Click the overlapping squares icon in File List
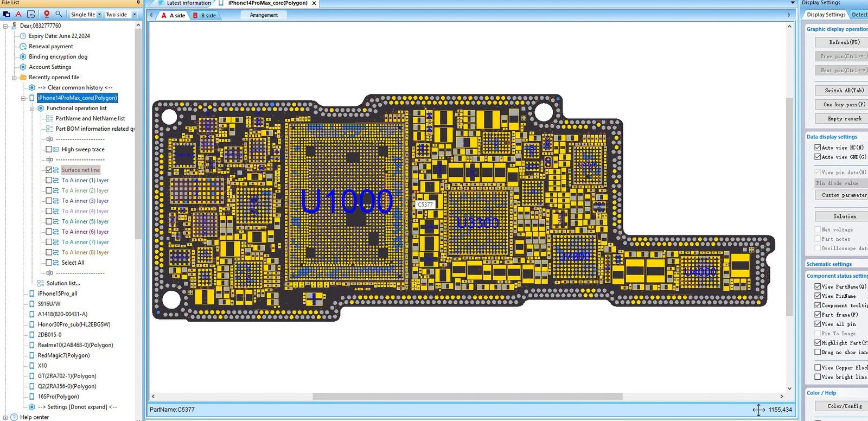Image resolution: width=868 pixels, height=421 pixels. [7, 14]
